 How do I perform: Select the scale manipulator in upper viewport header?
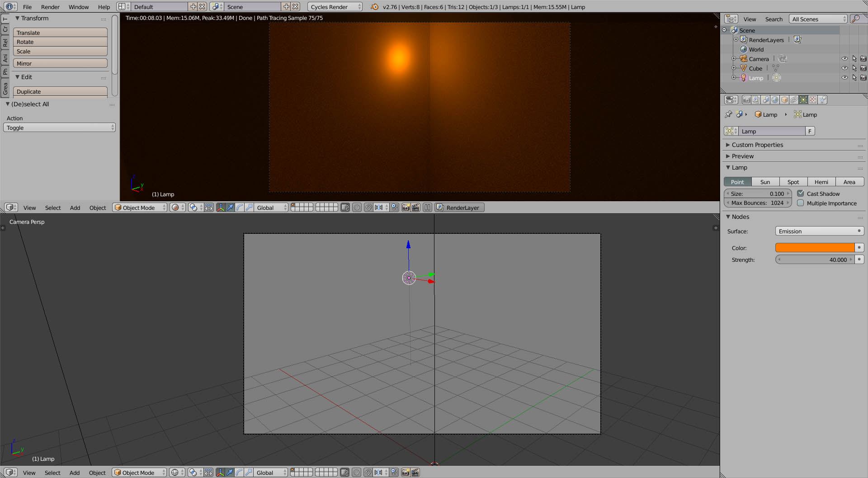click(x=249, y=208)
